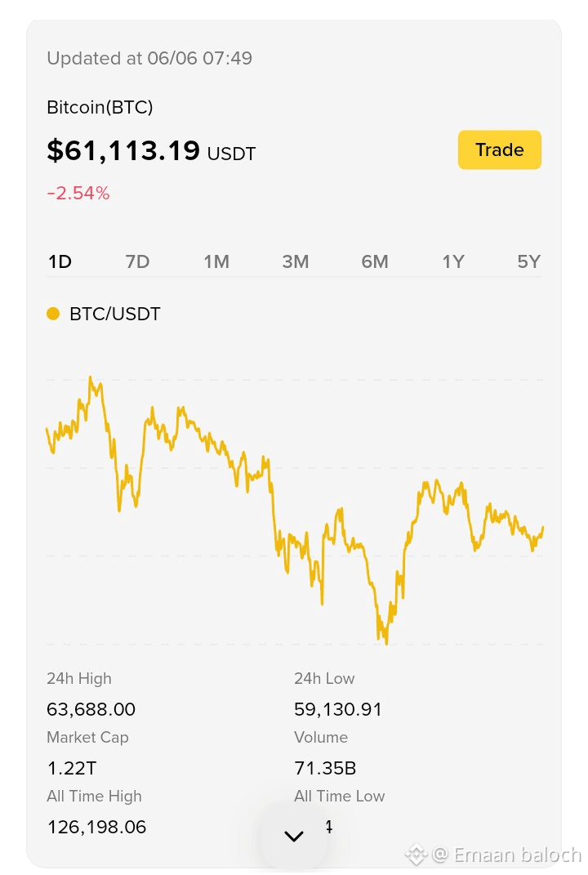Click the yellow Trade button
588x875 pixels.
(499, 150)
